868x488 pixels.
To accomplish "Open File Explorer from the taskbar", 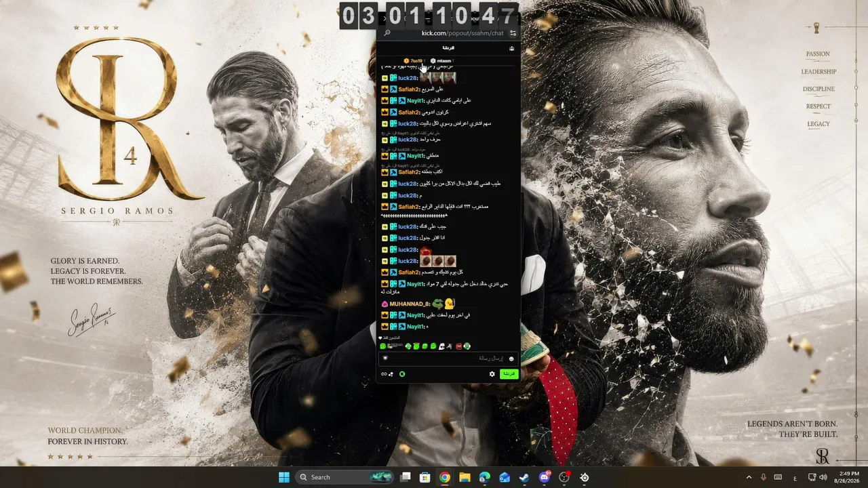I will tap(465, 477).
